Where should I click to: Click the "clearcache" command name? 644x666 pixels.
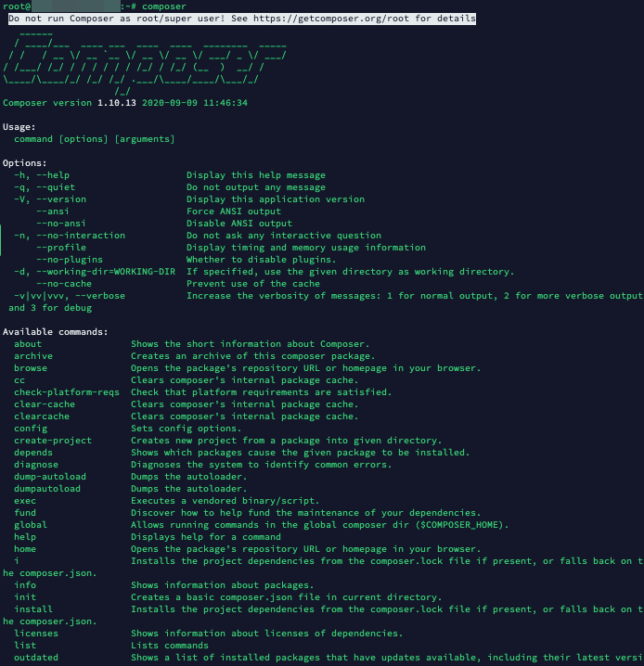[42, 416]
